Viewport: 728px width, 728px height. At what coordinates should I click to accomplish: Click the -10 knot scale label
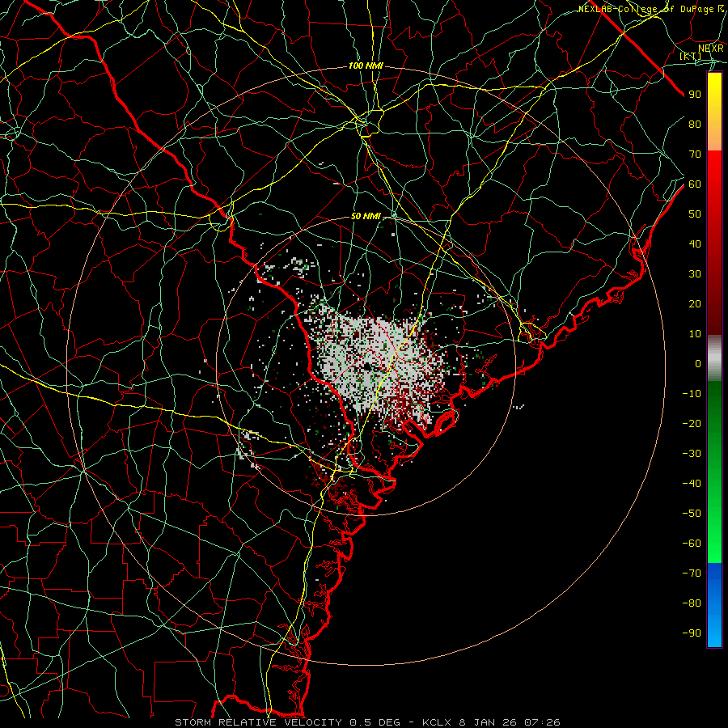(x=692, y=394)
